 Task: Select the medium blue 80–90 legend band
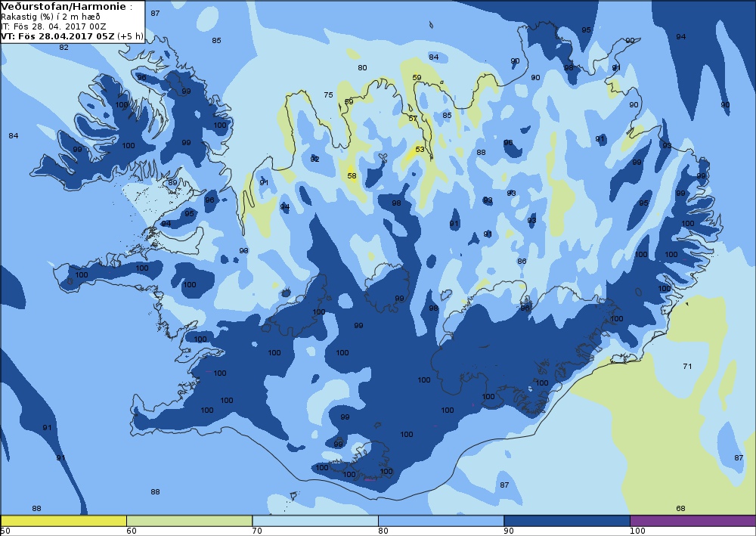pos(442,521)
